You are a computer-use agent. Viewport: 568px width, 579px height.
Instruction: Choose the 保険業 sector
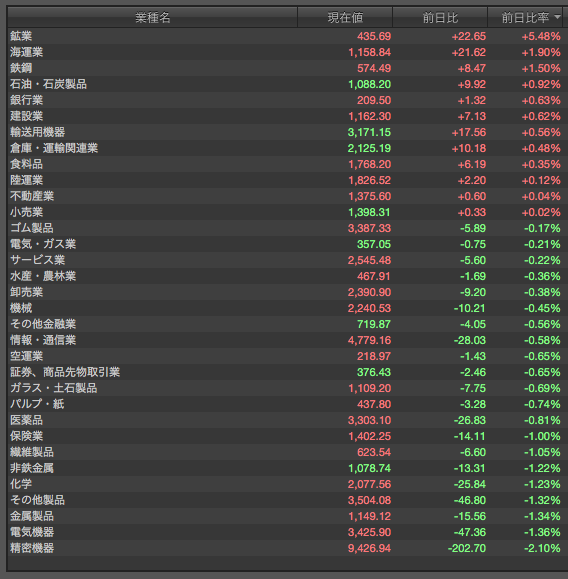click(x=27, y=436)
